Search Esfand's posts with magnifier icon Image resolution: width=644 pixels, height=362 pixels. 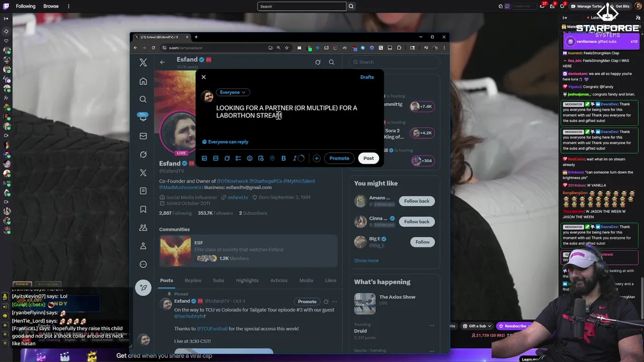tap(332, 62)
